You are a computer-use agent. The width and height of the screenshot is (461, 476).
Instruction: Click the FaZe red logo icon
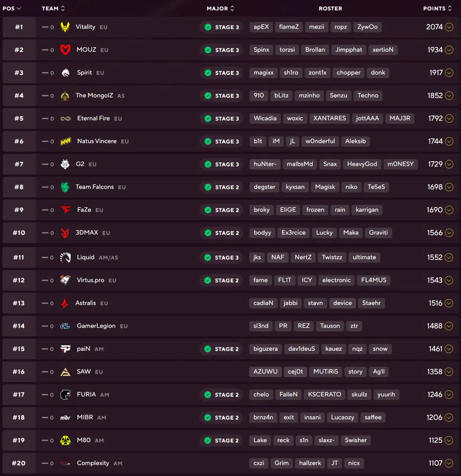pyautogui.click(x=66, y=210)
